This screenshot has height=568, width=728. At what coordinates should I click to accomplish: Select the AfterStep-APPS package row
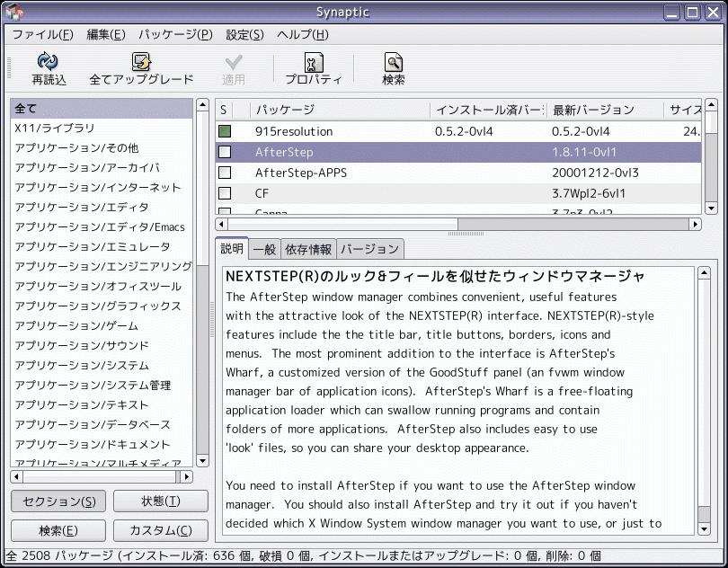pos(458,173)
